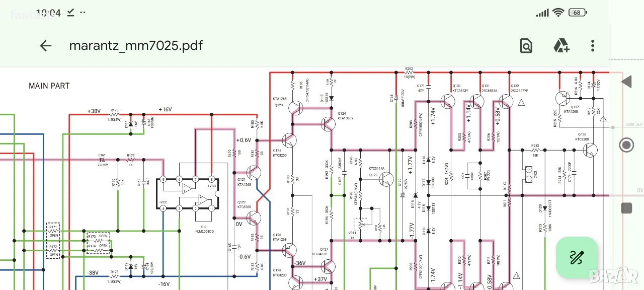Tap the +37V voltage annotation
This screenshot has height=290, width=644.
(320, 279)
